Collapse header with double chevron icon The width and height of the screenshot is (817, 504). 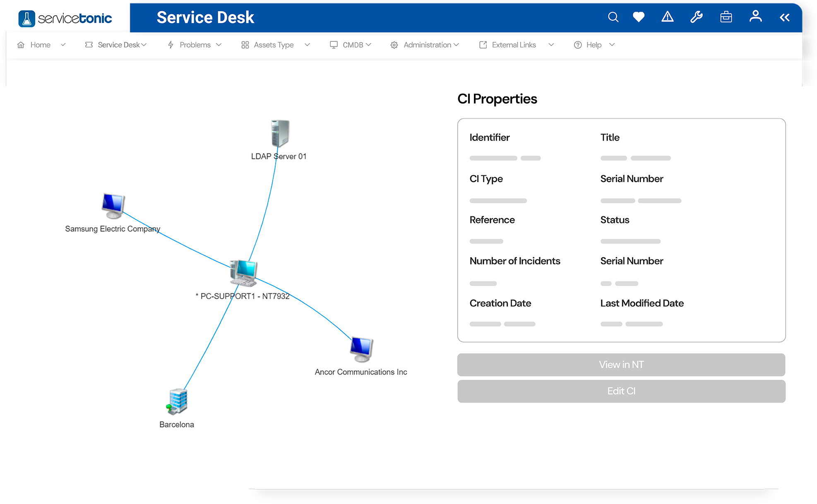coord(785,17)
